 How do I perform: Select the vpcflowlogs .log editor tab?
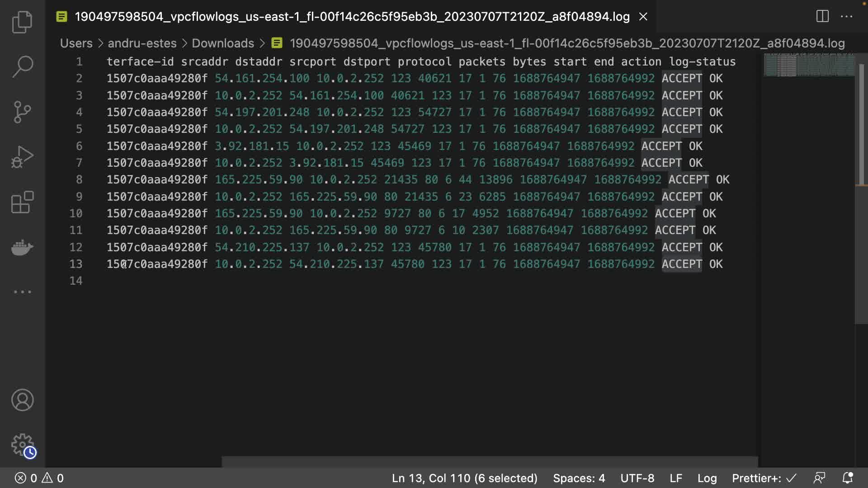352,17
